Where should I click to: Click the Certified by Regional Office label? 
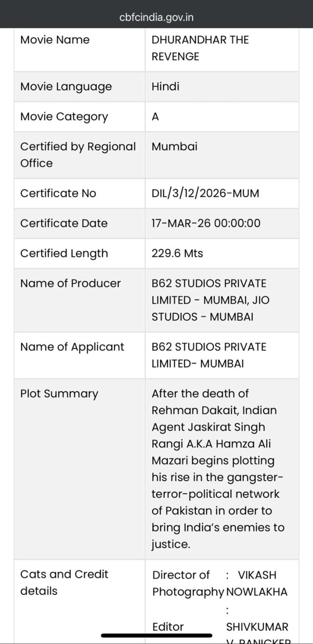78,154
